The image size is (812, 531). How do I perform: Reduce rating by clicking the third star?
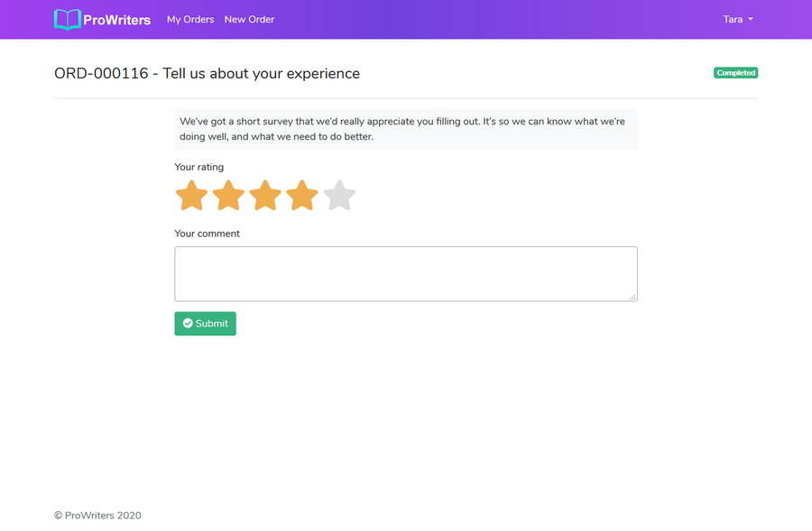[x=265, y=195]
